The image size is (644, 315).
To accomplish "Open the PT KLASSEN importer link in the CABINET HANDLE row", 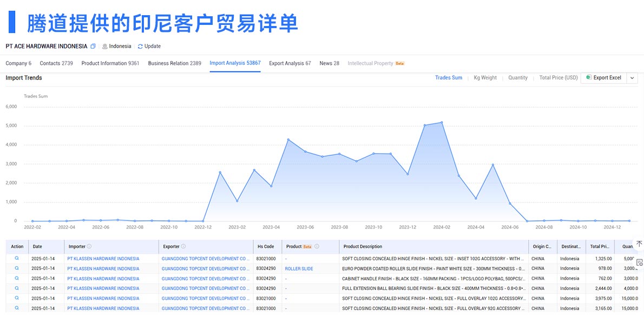I will point(103,278).
